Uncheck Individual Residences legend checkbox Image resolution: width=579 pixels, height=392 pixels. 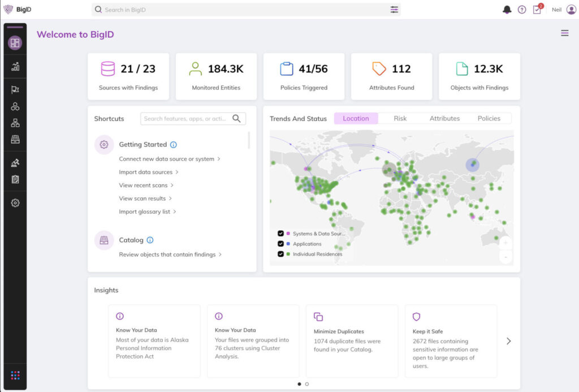coord(280,254)
